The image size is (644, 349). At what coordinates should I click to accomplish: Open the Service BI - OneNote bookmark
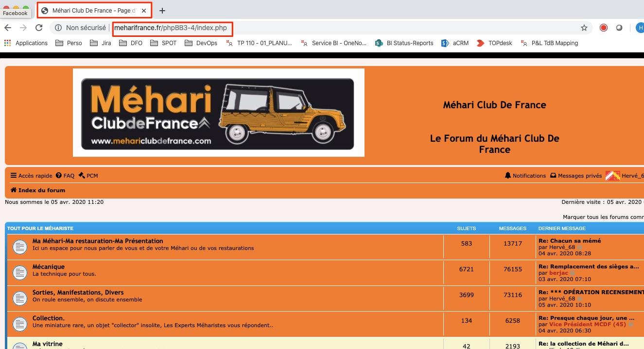pos(334,43)
